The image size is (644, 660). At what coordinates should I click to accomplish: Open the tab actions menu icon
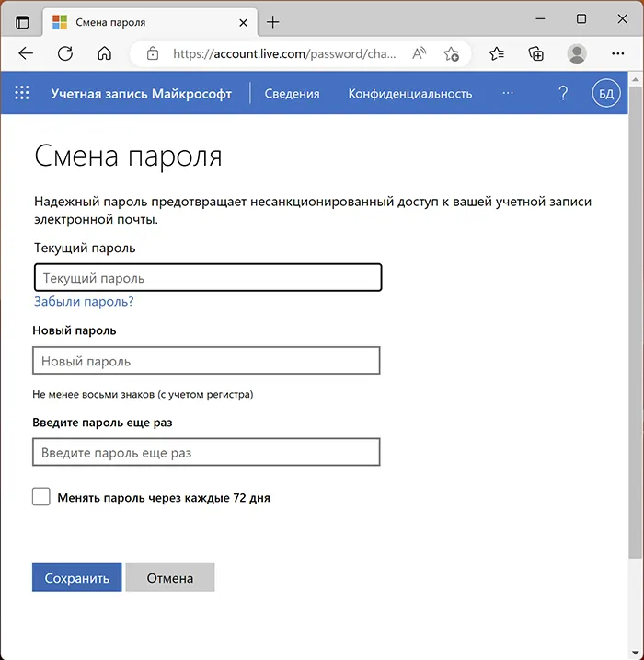22,22
